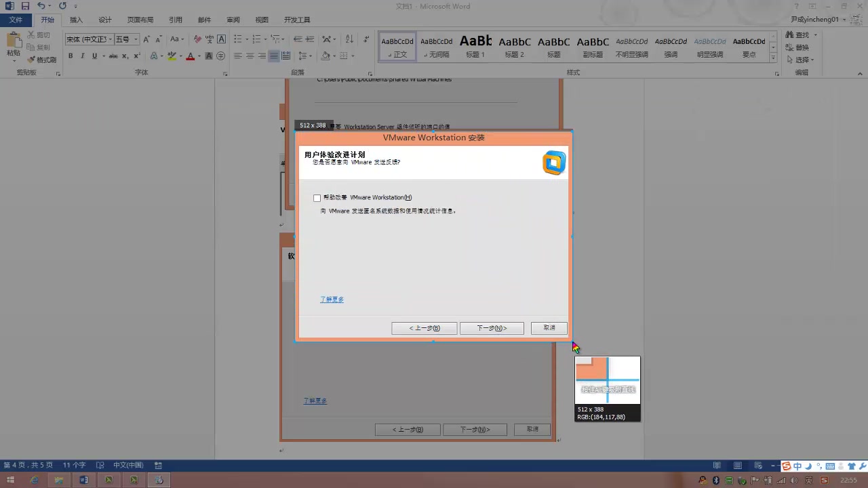This screenshot has width=868, height=488.
Task: Apply the 副标题 subtitle style
Action: (x=593, y=46)
